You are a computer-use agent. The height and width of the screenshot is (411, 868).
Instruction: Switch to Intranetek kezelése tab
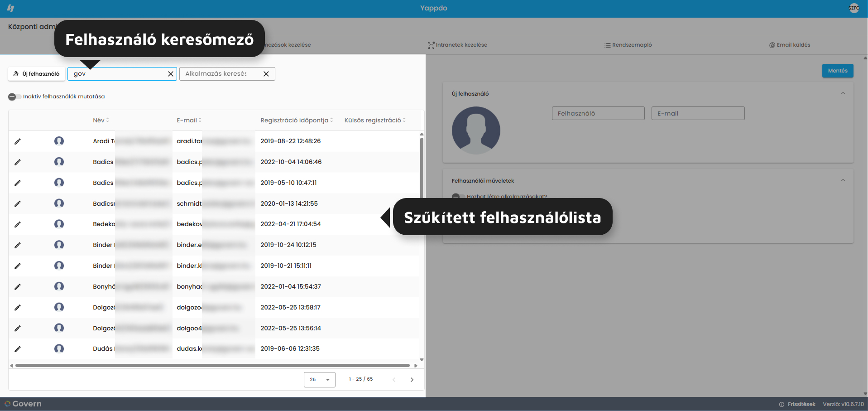(x=458, y=45)
